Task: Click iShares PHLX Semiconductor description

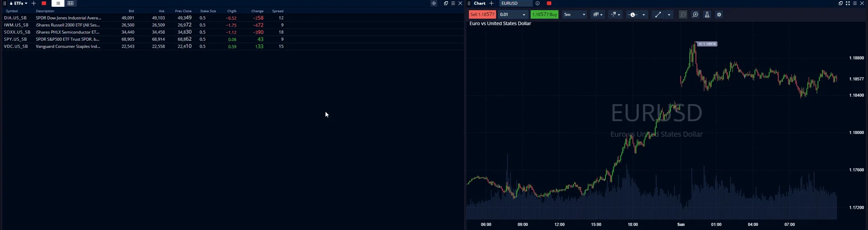Action: pyautogui.click(x=67, y=32)
